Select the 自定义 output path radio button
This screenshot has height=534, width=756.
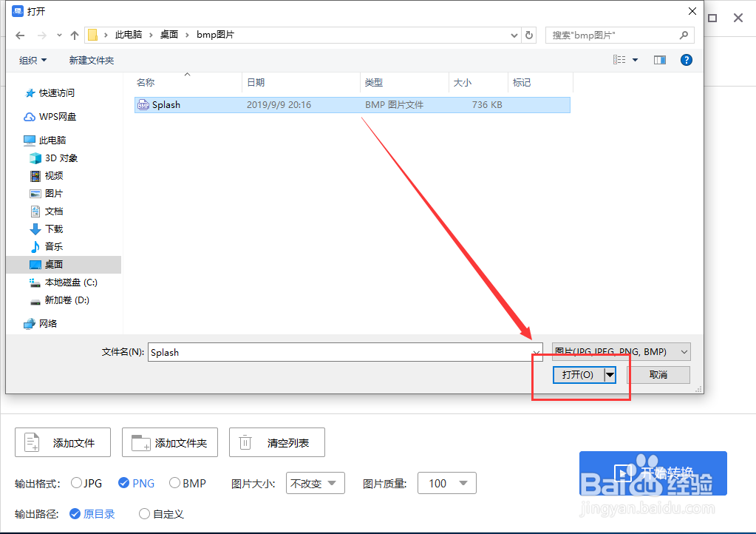(x=145, y=513)
